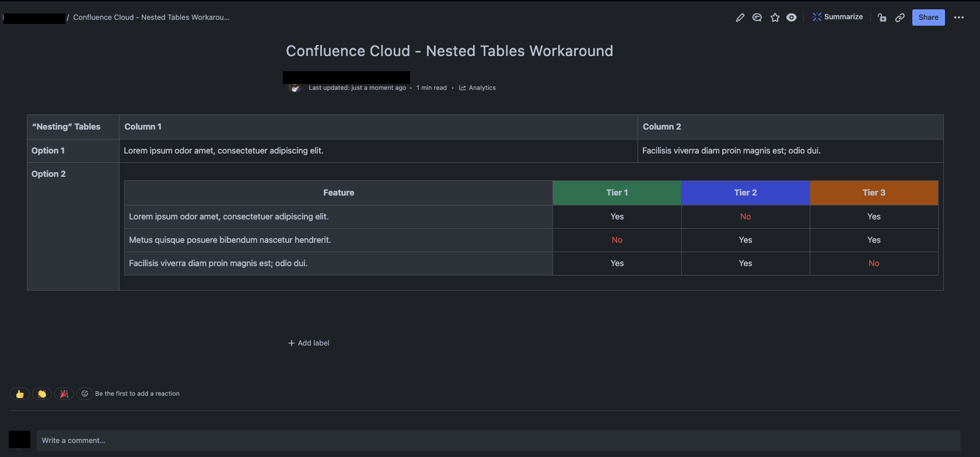The image size is (980, 457).
Task: Click the 1 min read text
Action: click(432, 88)
